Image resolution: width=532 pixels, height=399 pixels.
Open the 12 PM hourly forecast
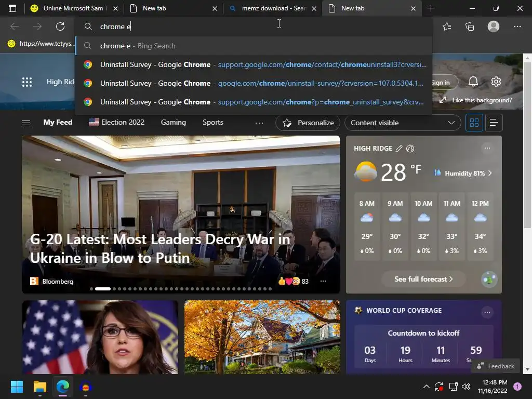(480, 227)
